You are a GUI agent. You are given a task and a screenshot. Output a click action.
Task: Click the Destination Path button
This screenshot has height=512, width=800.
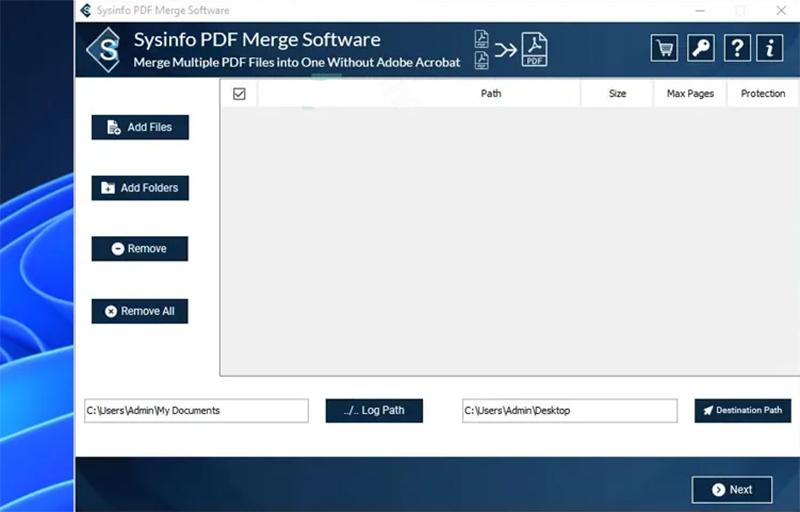(742, 411)
